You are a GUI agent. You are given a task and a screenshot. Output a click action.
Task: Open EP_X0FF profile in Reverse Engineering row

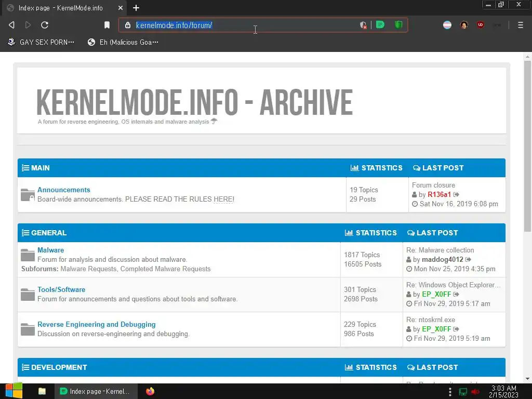pyautogui.click(x=436, y=329)
